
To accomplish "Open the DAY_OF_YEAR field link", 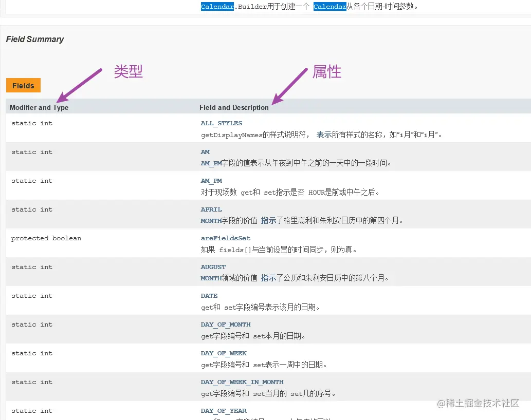I will pos(224,411).
